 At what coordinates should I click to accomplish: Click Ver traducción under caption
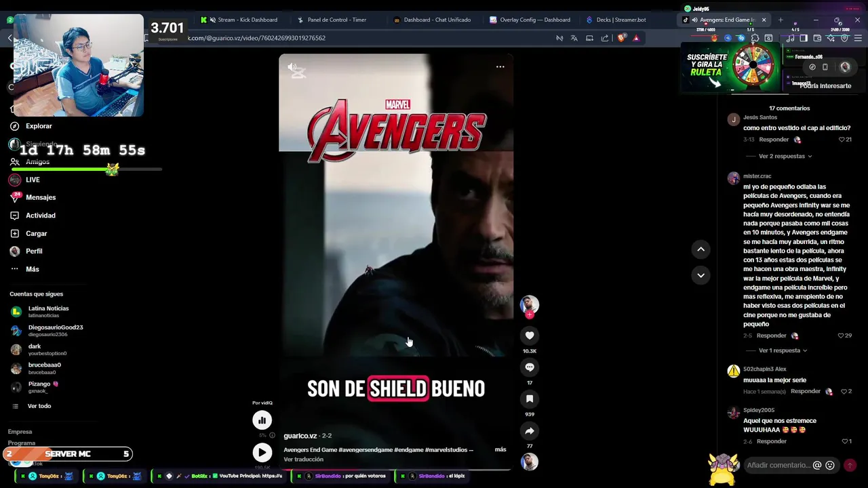tap(303, 460)
